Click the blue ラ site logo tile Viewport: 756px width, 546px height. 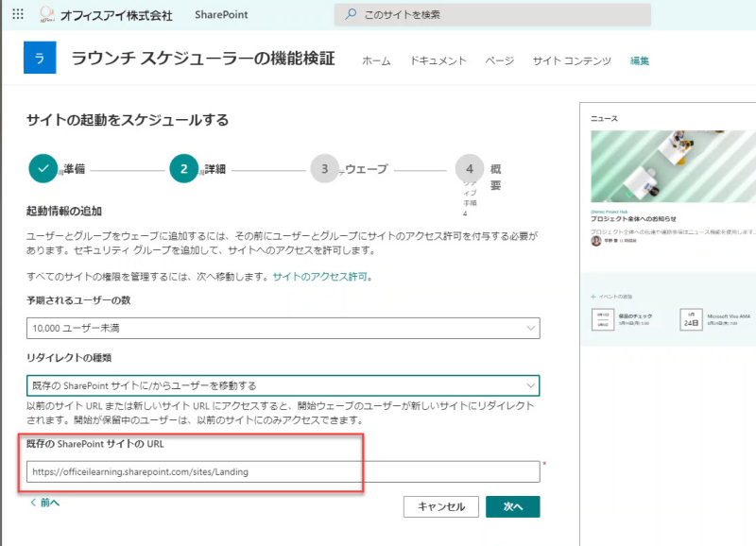(x=40, y=58)
